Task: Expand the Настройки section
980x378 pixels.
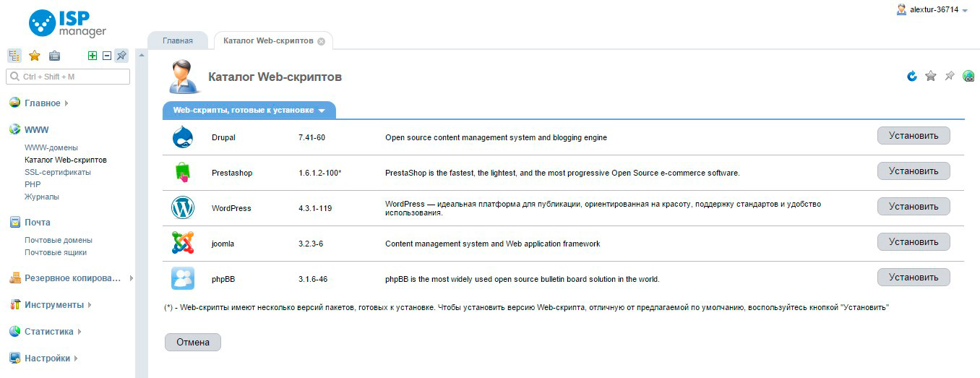Action: tap(48, 358)
